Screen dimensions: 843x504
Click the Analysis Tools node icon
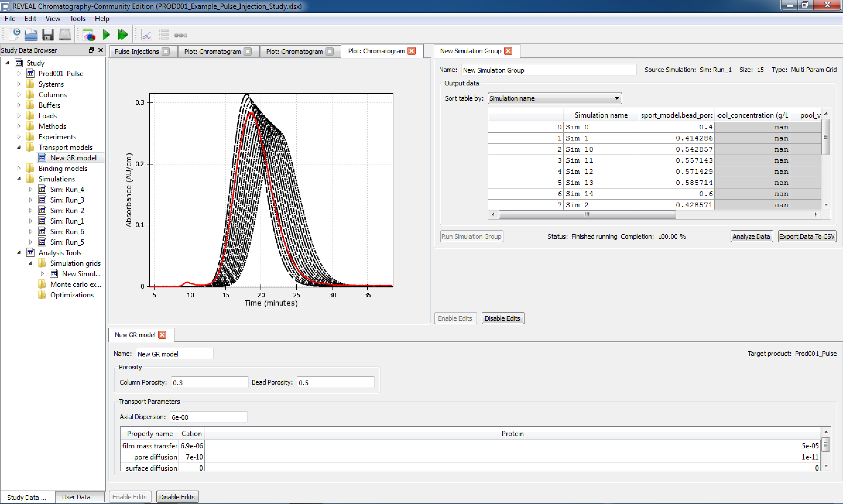[30, 253]
